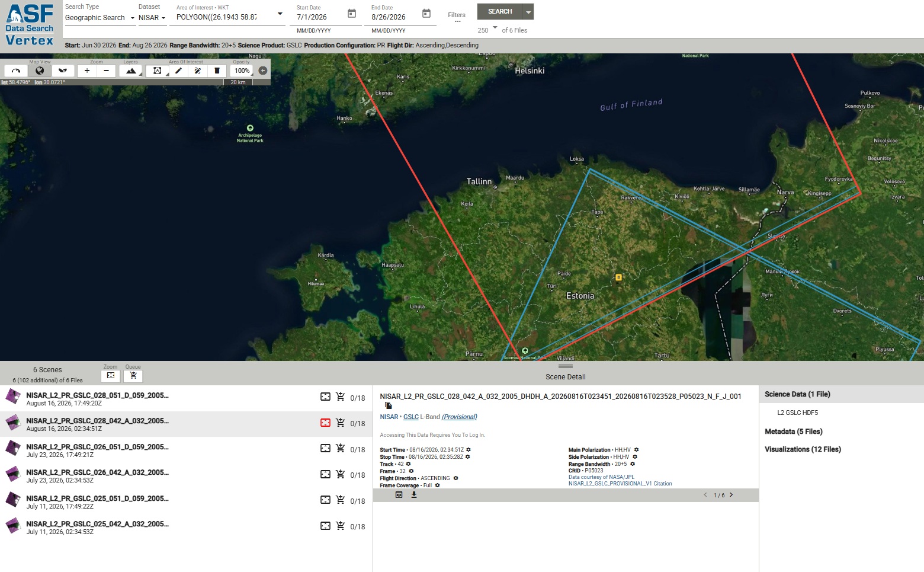924x572 pixels.
Task: Open the Opacity 100% dropdown
Action: 242,71
